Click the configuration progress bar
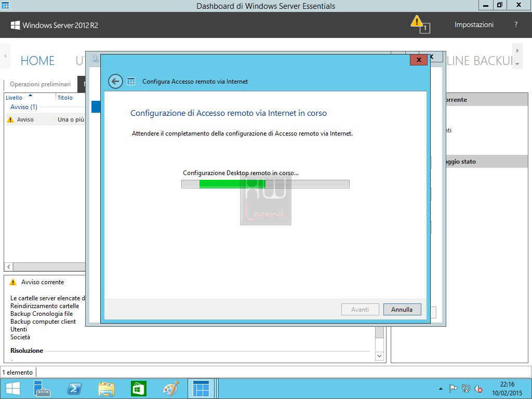This screenshot has height=399, width=532. point(265,184)
